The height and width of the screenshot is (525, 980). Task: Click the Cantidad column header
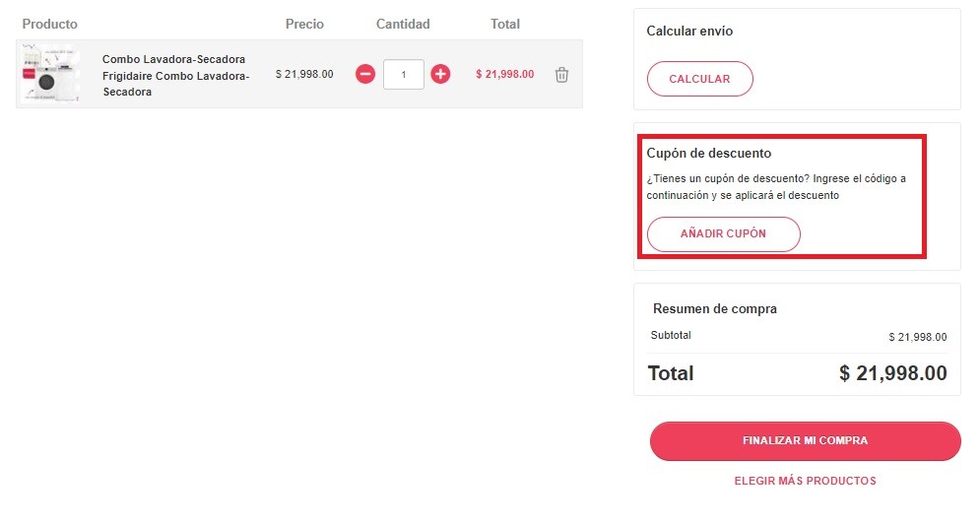tap(403, 24)
